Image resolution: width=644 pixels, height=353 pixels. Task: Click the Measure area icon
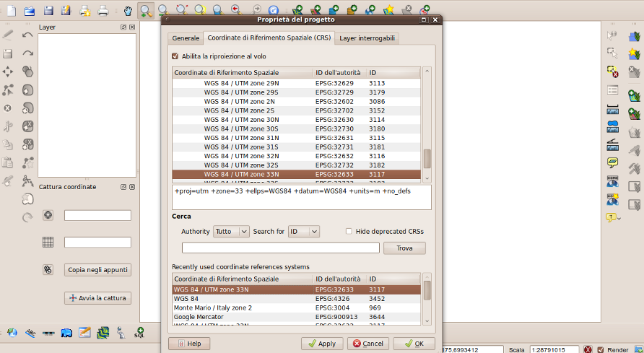pyautogui.click(x=612, y=127)
